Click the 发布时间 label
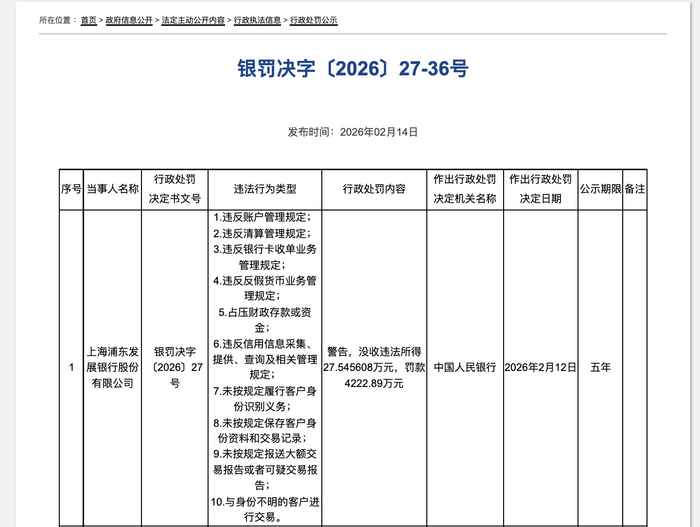The height and width of the screenshot is (527, 700). pos(311,132)
